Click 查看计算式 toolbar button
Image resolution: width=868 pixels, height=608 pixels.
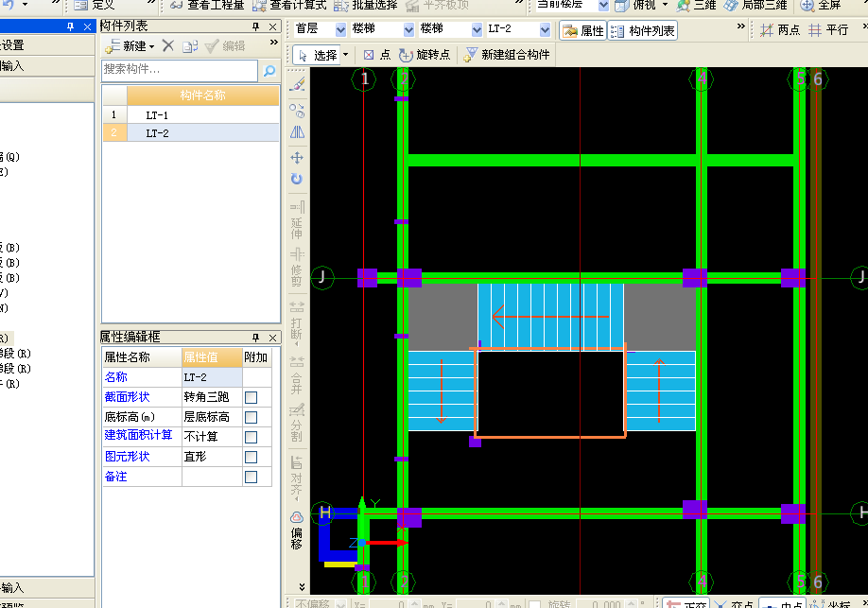coord(289,5)
